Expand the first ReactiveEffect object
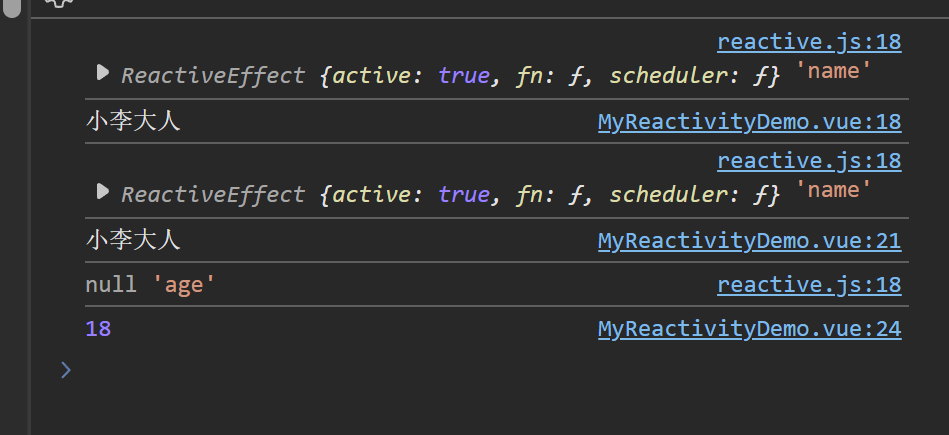The height and width of the screenshot is (435, 949). click(x=102, y=73)
